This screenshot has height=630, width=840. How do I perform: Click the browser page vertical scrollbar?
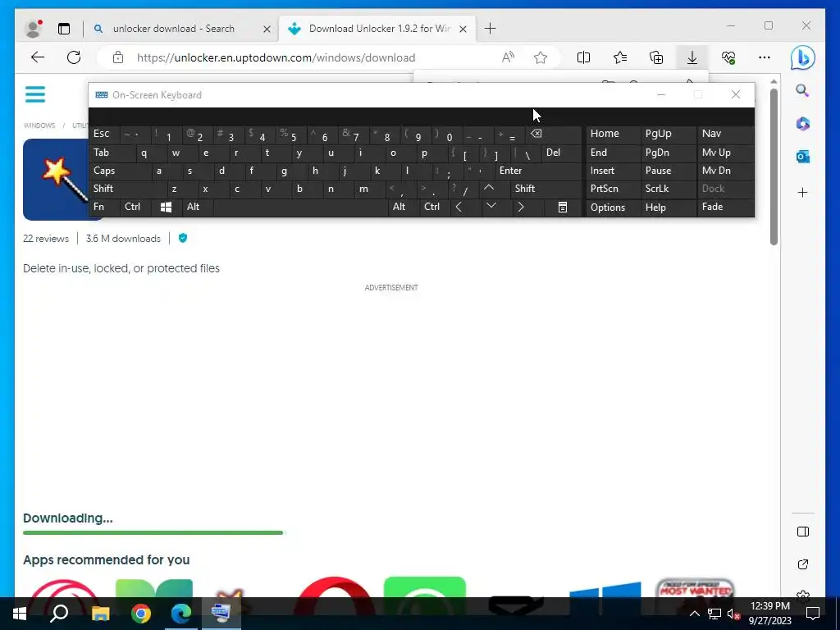pos(774,166)
